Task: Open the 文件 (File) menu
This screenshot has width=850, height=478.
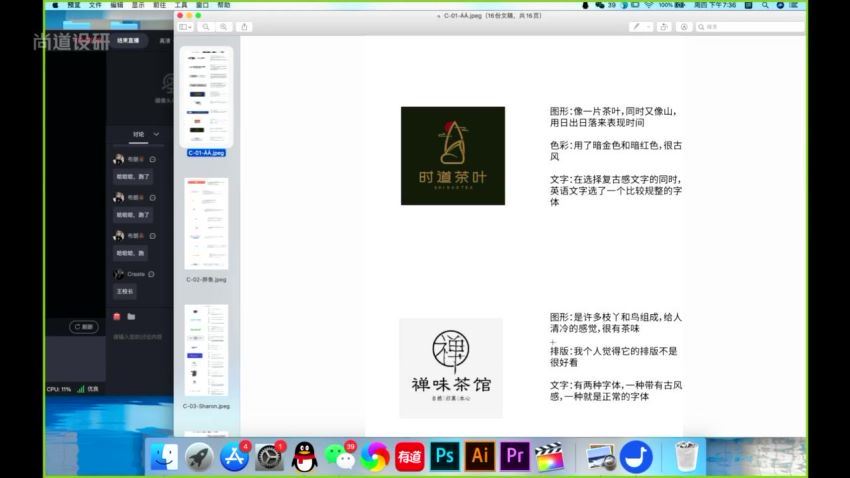Action: pos(95,5)
